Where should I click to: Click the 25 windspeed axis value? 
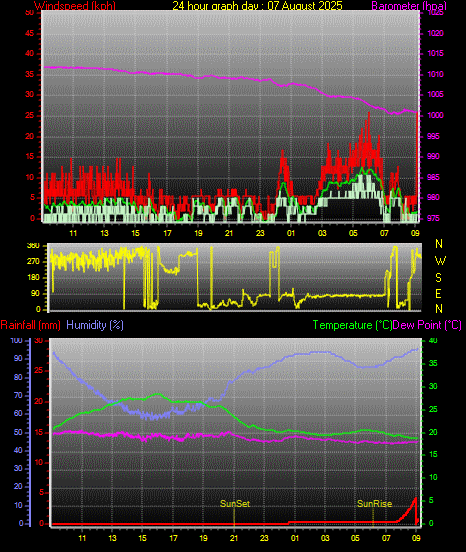tap(30, 115)
